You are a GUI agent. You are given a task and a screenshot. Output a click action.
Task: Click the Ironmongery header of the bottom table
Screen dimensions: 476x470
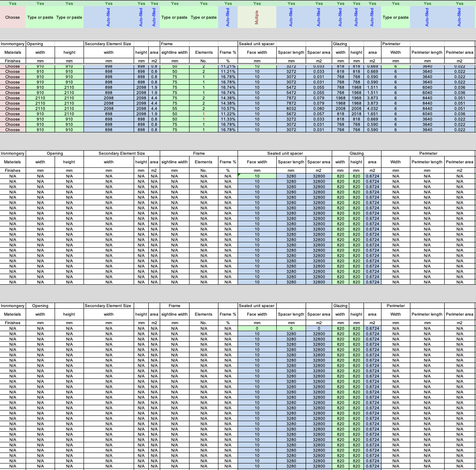13,305
